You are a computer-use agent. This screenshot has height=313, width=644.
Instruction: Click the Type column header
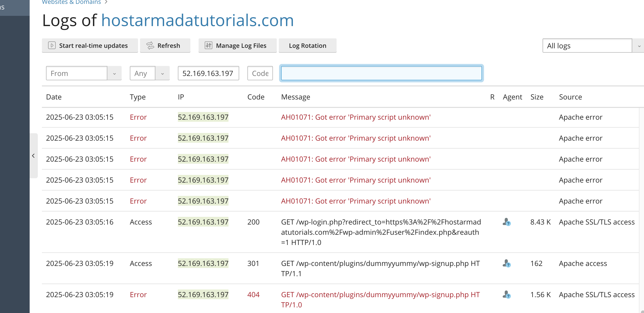coord(137,97)
